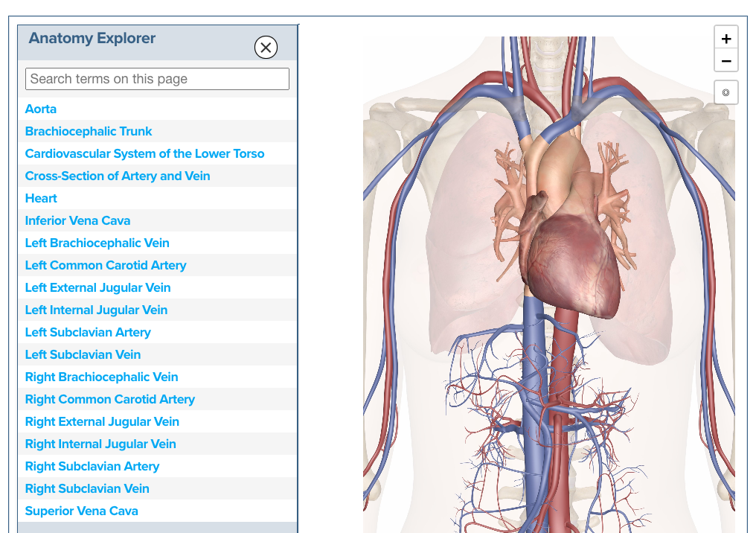Click the search terms input field
756x533 pixels.
pos(157,79)
